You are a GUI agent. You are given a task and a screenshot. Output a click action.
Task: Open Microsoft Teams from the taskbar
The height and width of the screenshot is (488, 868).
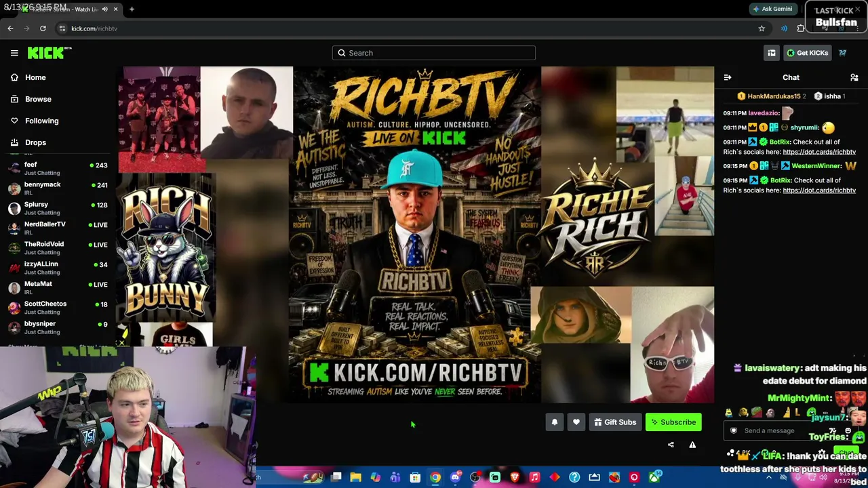pos(395,477)
